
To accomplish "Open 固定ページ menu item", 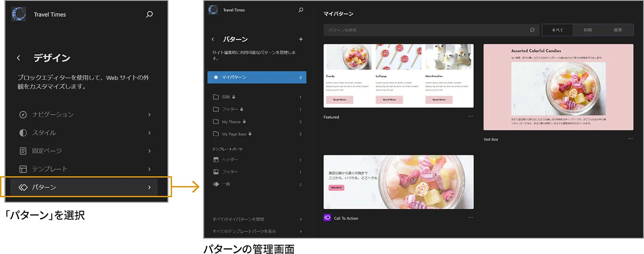I will pyautogui.click(x=85, y=151).
